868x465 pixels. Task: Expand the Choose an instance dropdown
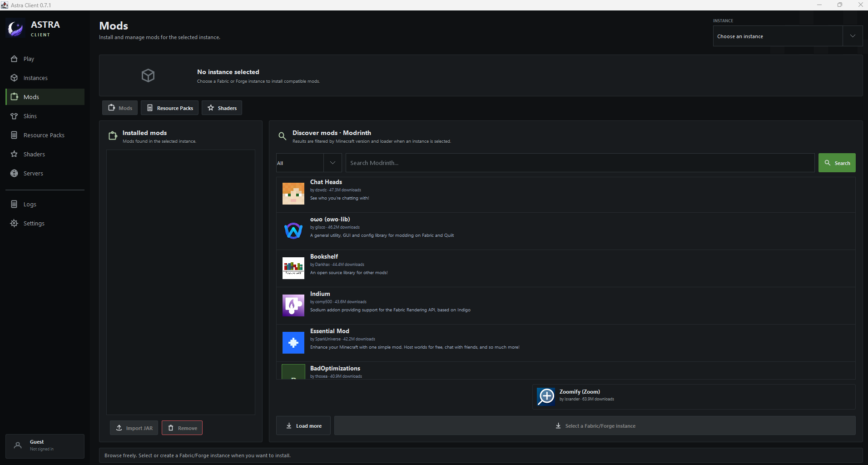[x=788, y=36]
